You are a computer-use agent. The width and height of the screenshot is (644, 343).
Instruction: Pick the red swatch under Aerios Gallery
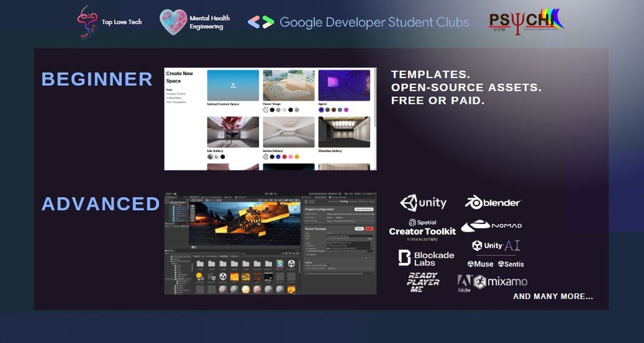[284, 157]
